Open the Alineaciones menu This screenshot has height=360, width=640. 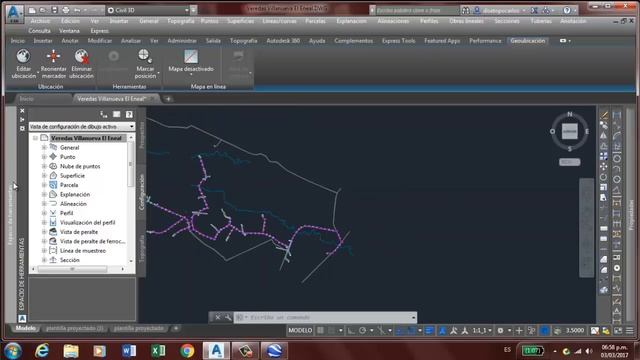393,21
